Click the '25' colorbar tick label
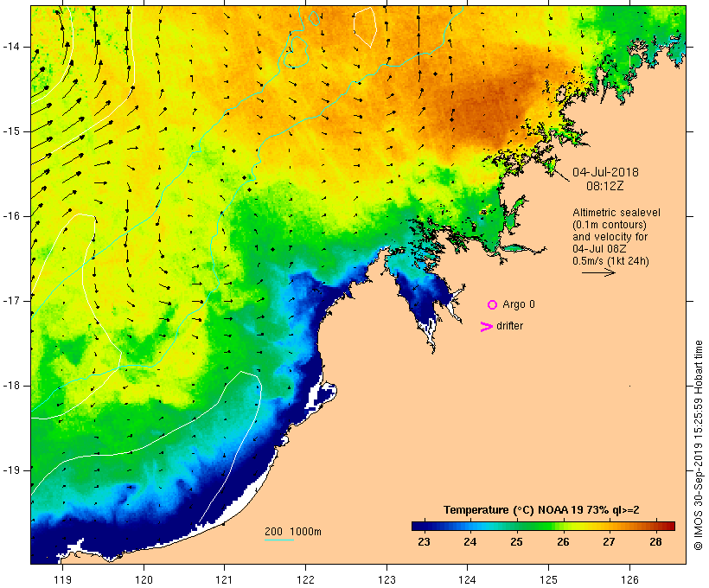Viewport: 709px width, 588px height. point(516,542)
